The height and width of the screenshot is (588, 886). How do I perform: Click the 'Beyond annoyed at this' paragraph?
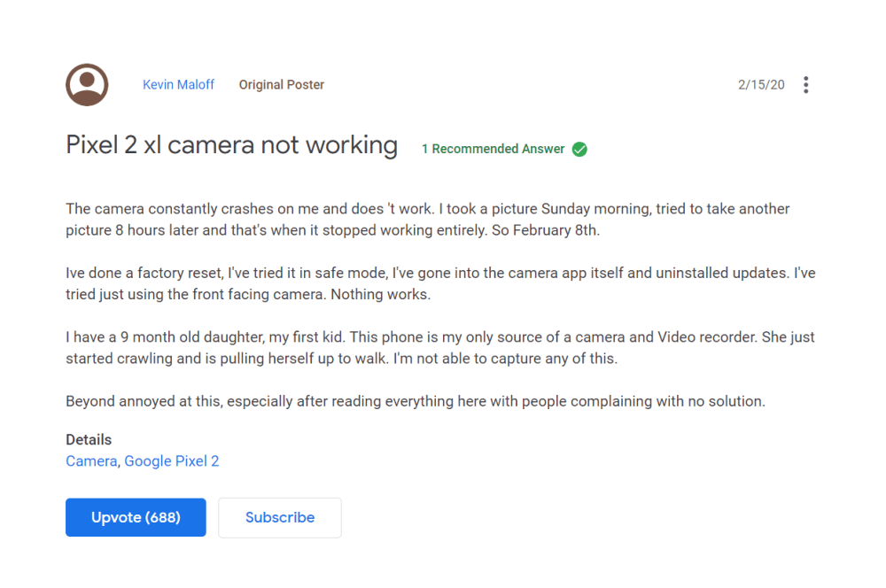pyautogui.click(x=415, y=401)
